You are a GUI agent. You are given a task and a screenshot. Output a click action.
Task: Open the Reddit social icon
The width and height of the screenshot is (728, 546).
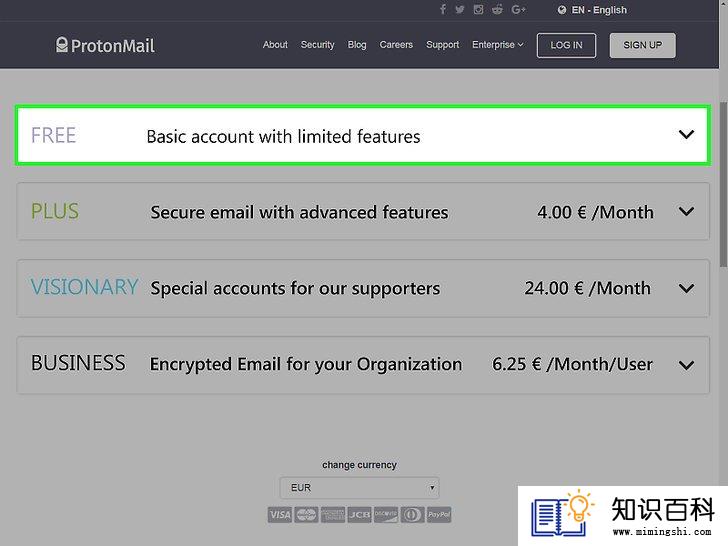coord(497,9)
